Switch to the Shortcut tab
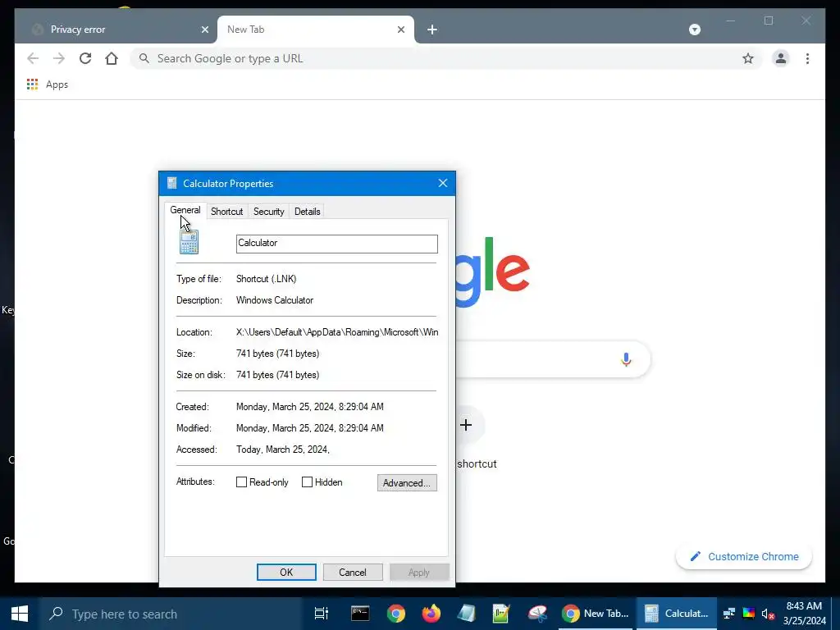Image resolution: width=840 pixels, height=630 pixels. tap(226, 212)
